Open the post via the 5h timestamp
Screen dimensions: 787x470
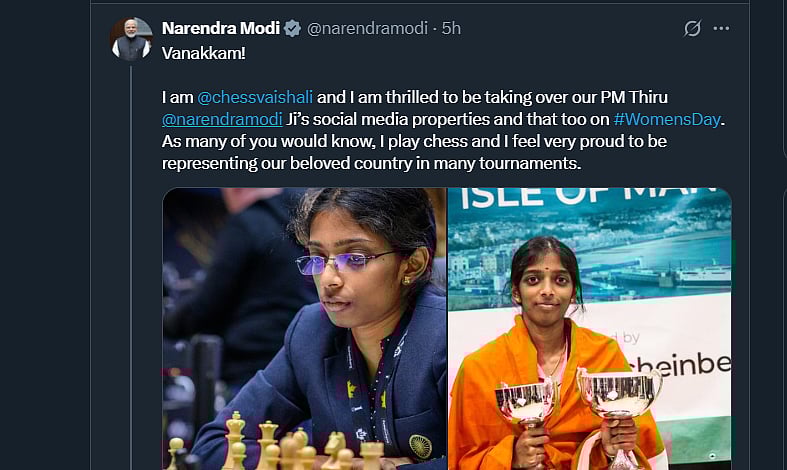click(x=451, y=28)
